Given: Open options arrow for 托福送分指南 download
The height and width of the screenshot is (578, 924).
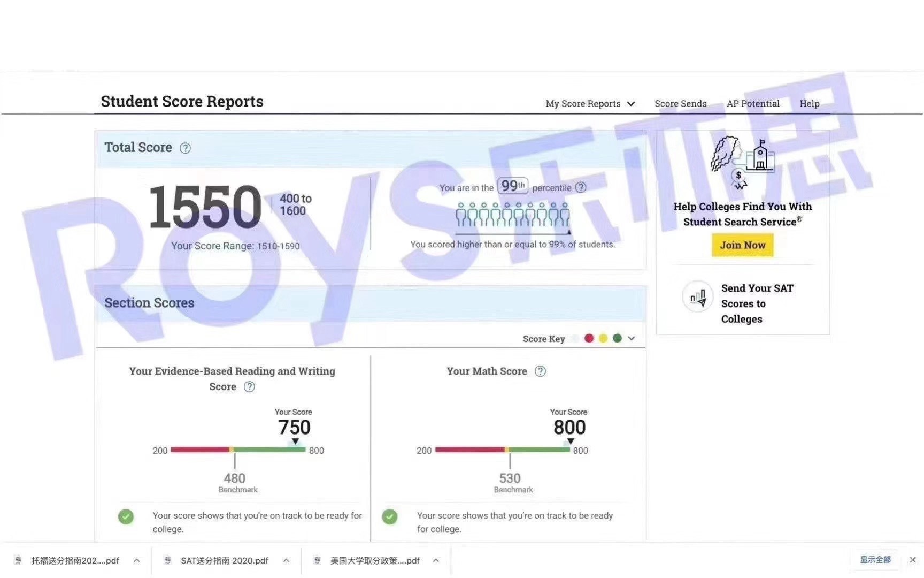Looking at the screenshot, I should coord(137,560).
